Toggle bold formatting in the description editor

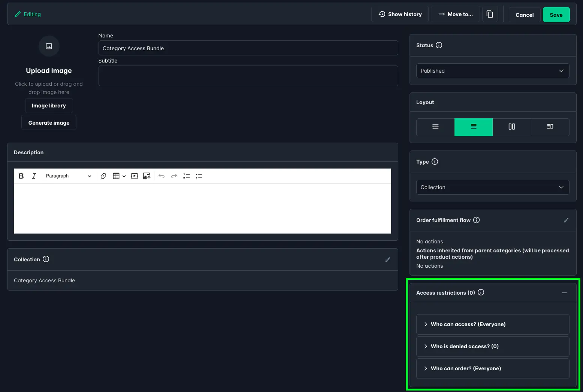pos(21,176)
